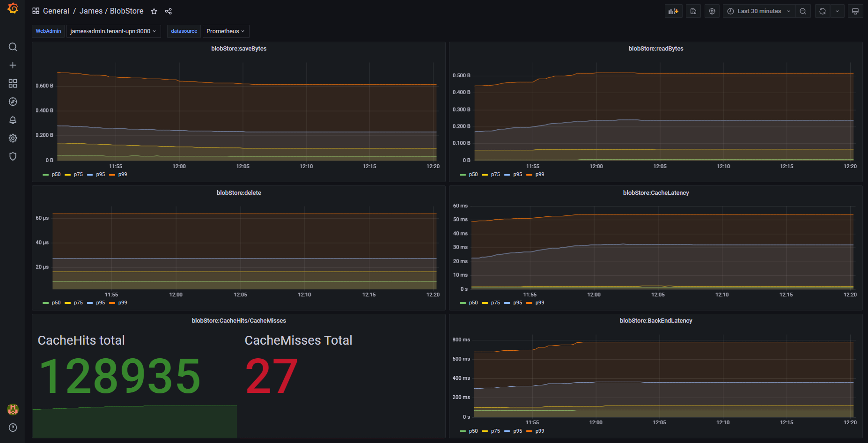The image size is (868, 443).
Task: Click the CacheHits total sparkline graph
Action: 135,422
